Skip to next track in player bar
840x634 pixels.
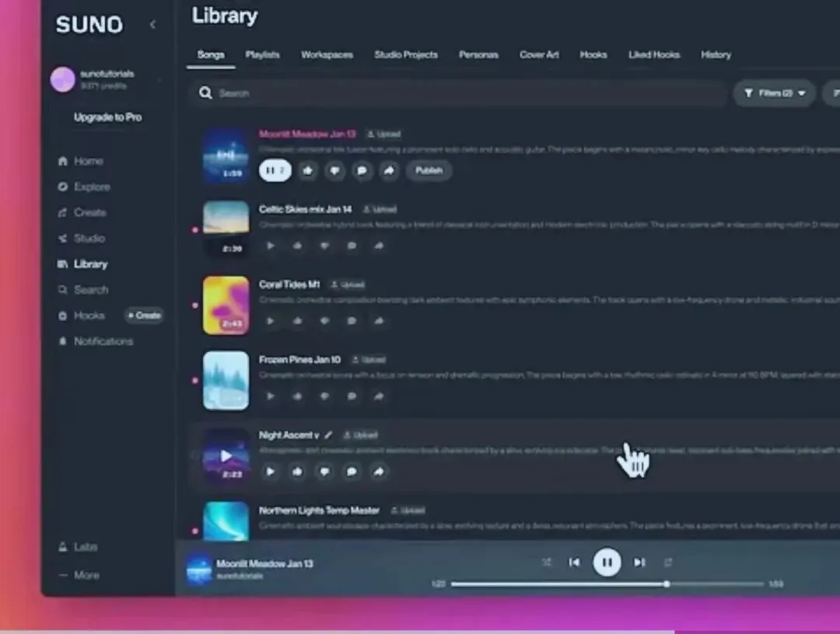pyautogui.click(x=639, y=562)
